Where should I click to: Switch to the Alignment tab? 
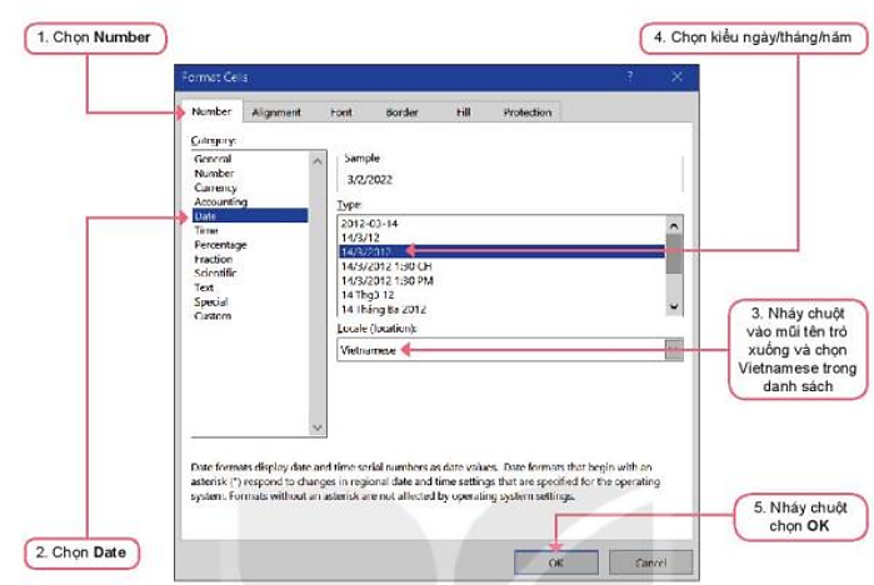276,113
